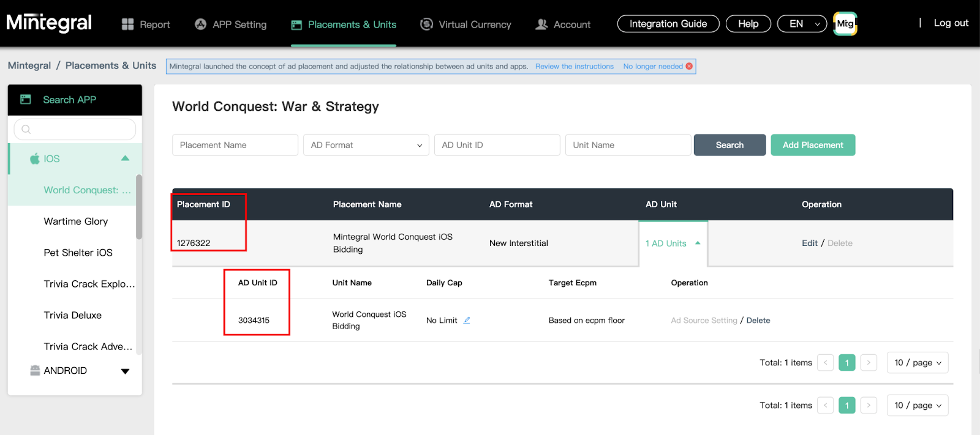This screenshot has width=980, height=435.
Task: Open the Virtual Currency menu
Action: coord(466,24)
